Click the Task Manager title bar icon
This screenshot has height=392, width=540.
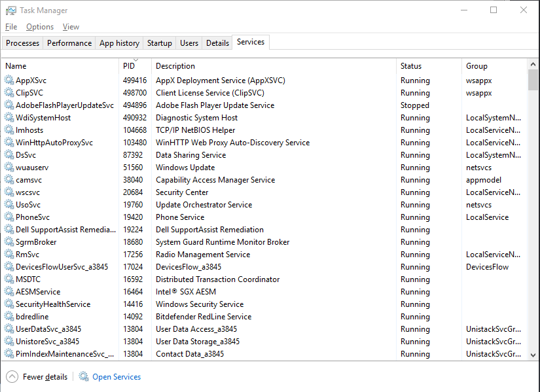pyautogui.click(x=10, y=10)
